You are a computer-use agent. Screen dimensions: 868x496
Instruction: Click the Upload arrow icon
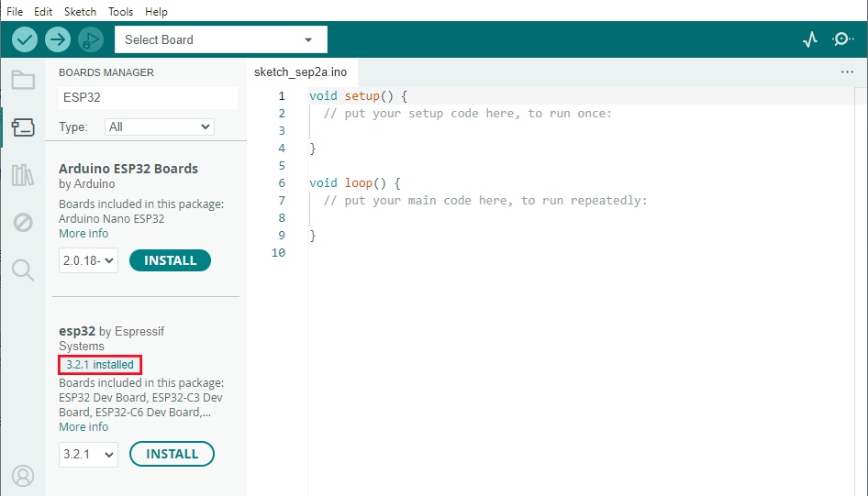click(x=58, y=39)
